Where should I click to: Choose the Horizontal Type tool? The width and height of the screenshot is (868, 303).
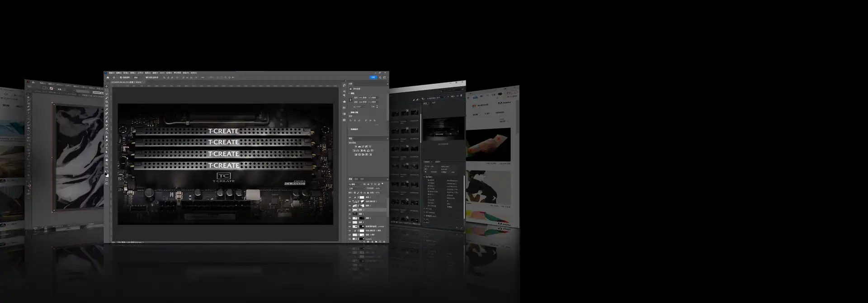(107, 148)
